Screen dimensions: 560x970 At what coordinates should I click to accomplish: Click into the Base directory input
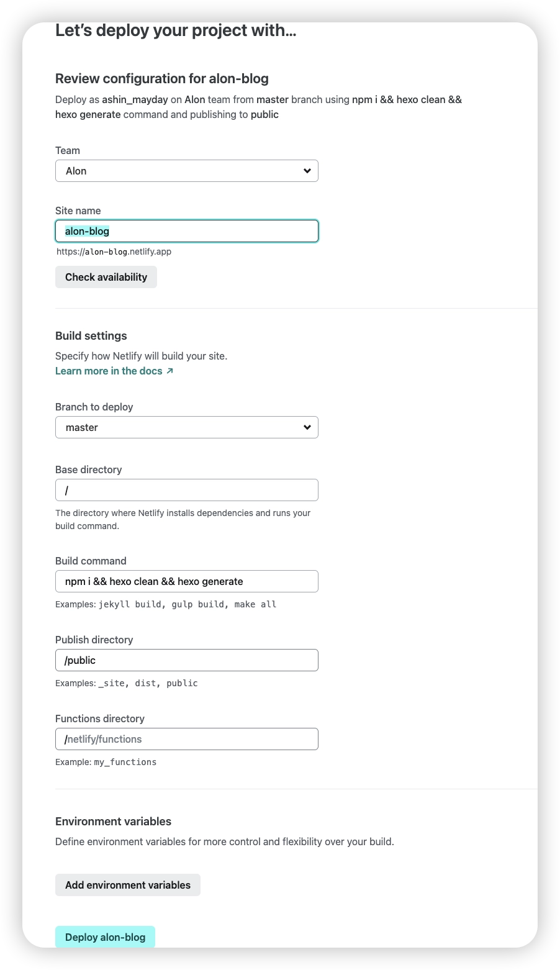click(186, 490)
